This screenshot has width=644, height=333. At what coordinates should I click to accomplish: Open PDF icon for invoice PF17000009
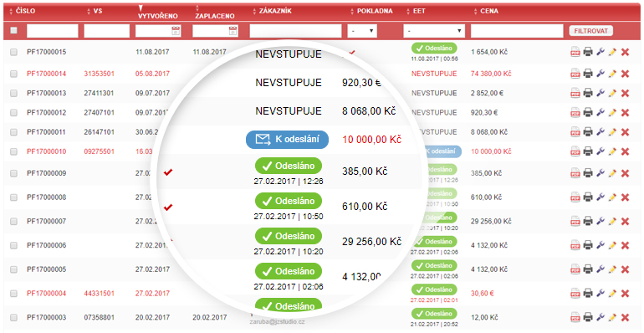pos(575,173)
